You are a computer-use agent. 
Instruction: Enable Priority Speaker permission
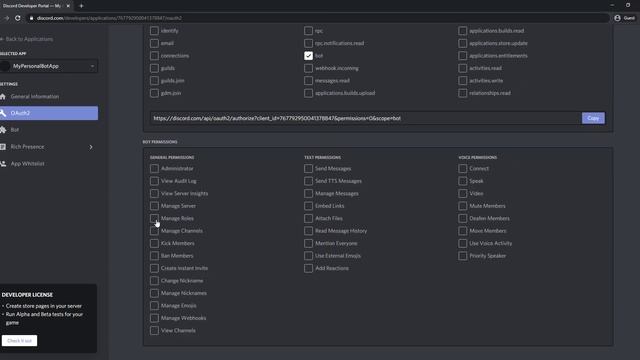point(462,256)
